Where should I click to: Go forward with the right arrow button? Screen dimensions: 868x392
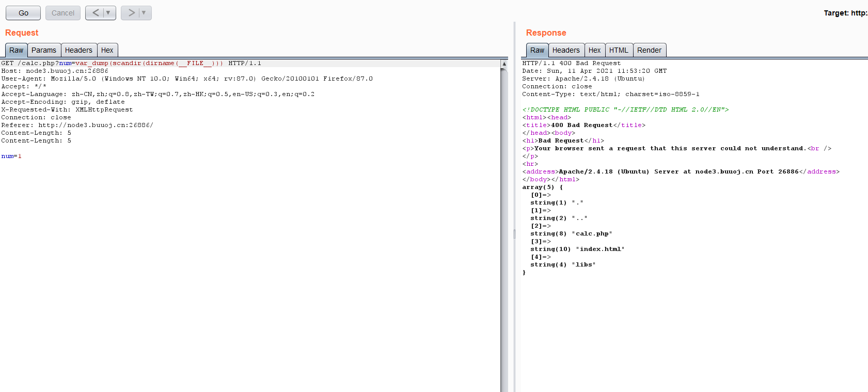pos(131,13)
